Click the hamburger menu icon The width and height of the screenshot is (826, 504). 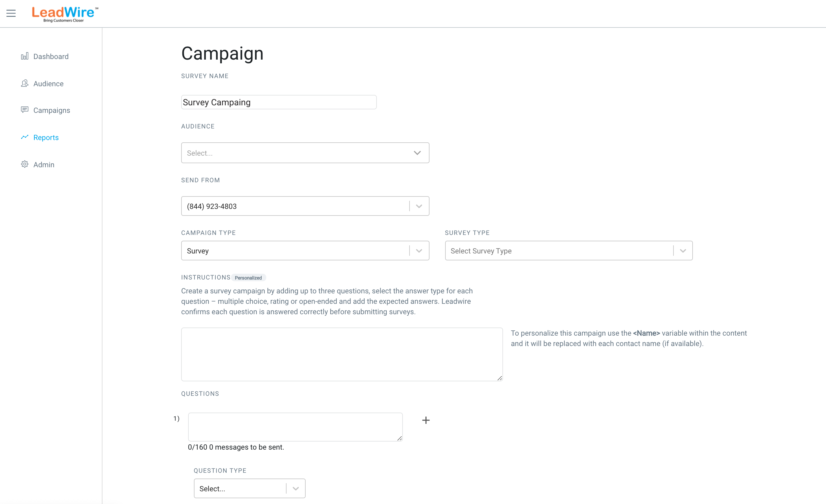(x=11, y=13)
